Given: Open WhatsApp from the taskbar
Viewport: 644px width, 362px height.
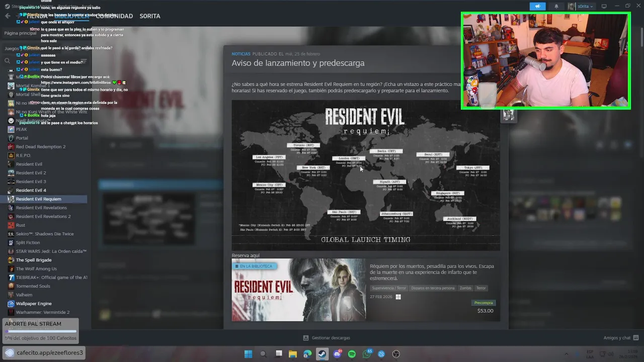Looking at the screenshot, I should (x=367, y=354).
